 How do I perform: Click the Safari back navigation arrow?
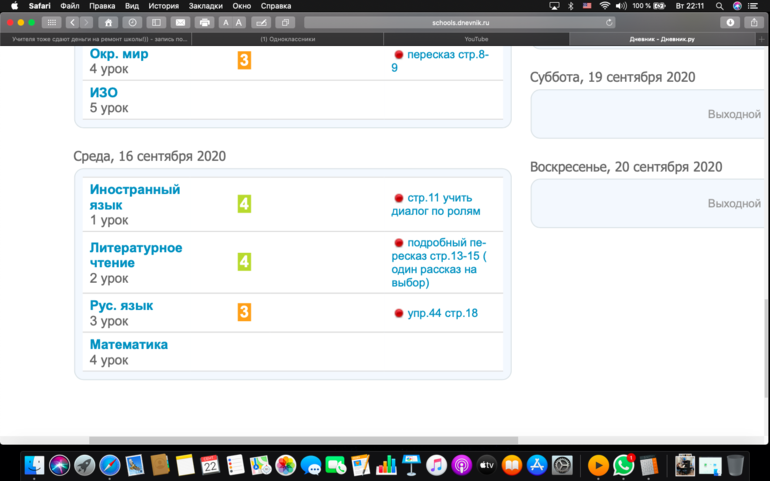click(x=73, y=22)
